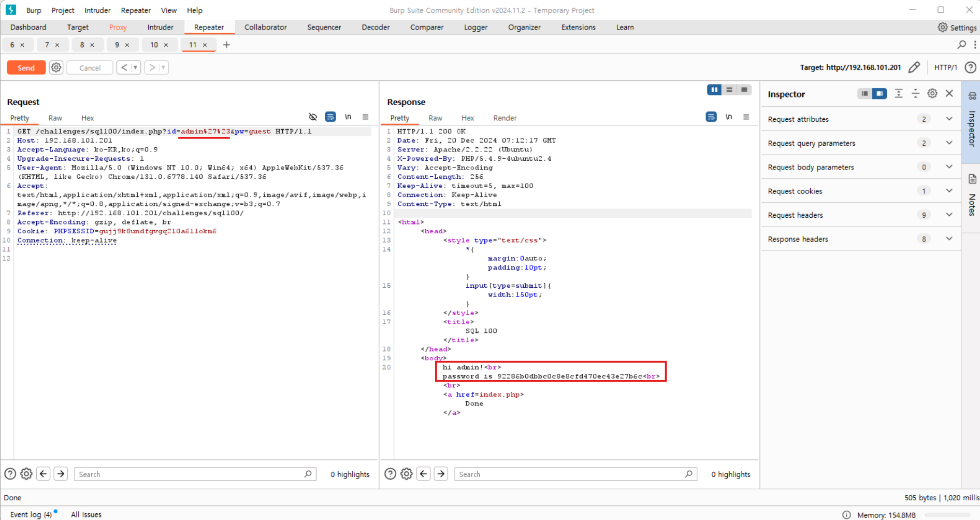
Task: Click Response search help icon
Action: pyautogui.click(x=390, y=474)
